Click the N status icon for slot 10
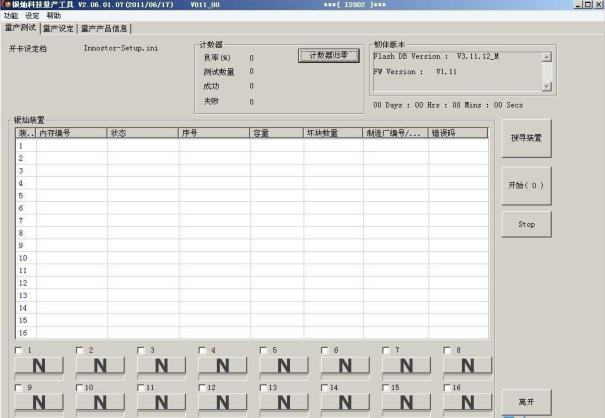This screenshot has width=605, height=418. click(x=100, y=403)
